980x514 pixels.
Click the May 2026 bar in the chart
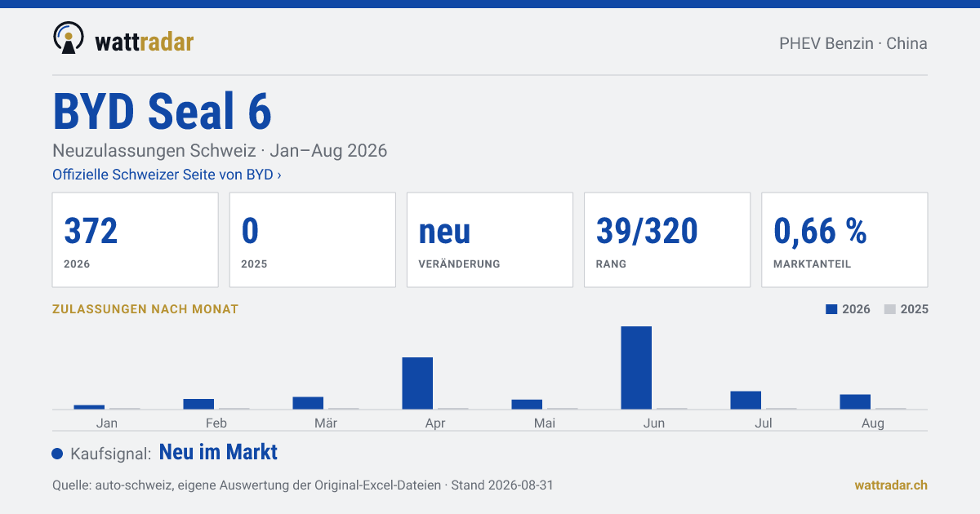[x=527, y=405]
